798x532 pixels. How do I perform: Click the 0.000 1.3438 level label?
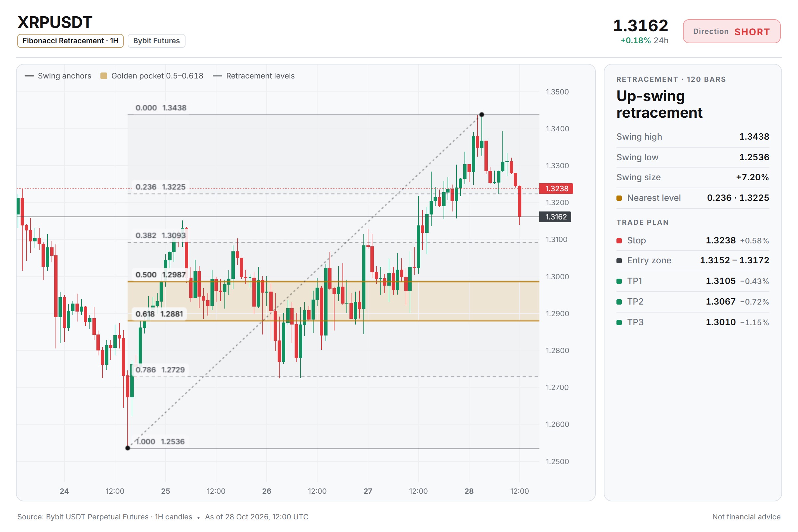(x=161, y=107)
